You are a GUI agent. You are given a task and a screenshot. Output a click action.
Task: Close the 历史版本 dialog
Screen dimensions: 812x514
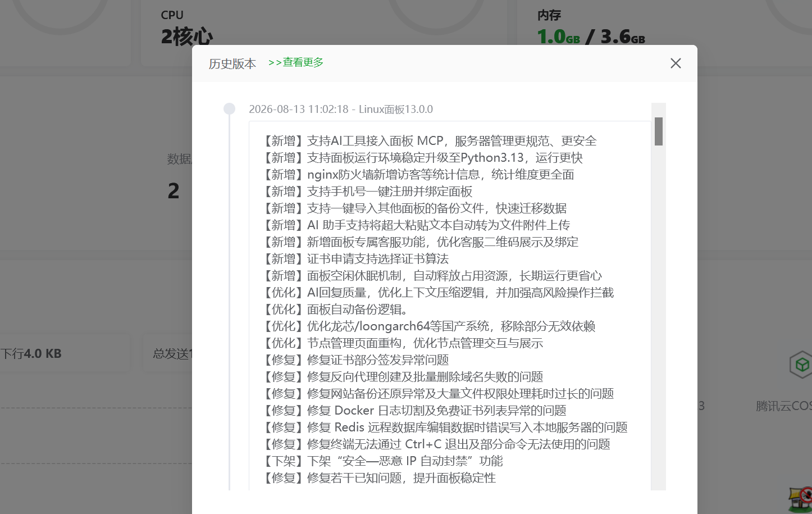(676, 63)
